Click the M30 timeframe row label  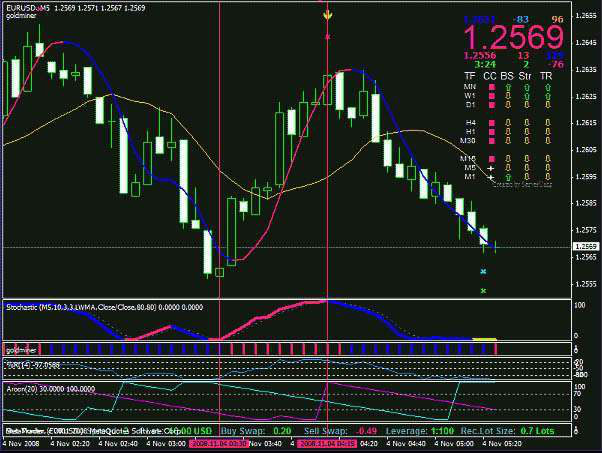468,141
